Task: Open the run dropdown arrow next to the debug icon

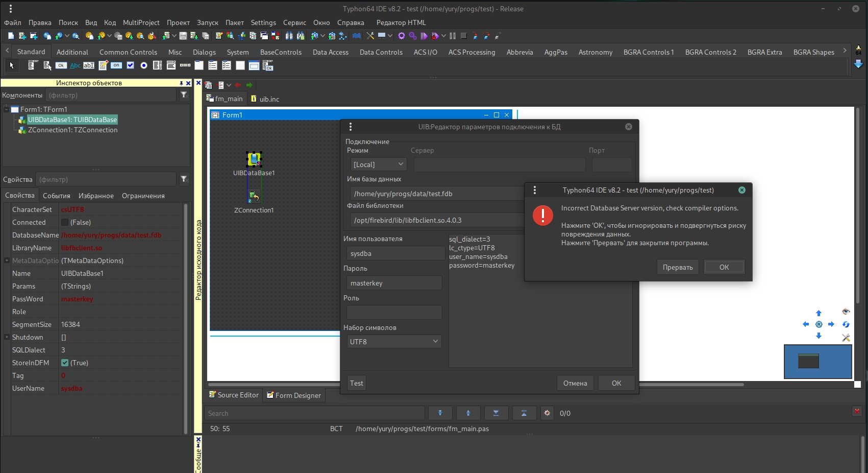Action: [443, 36]
